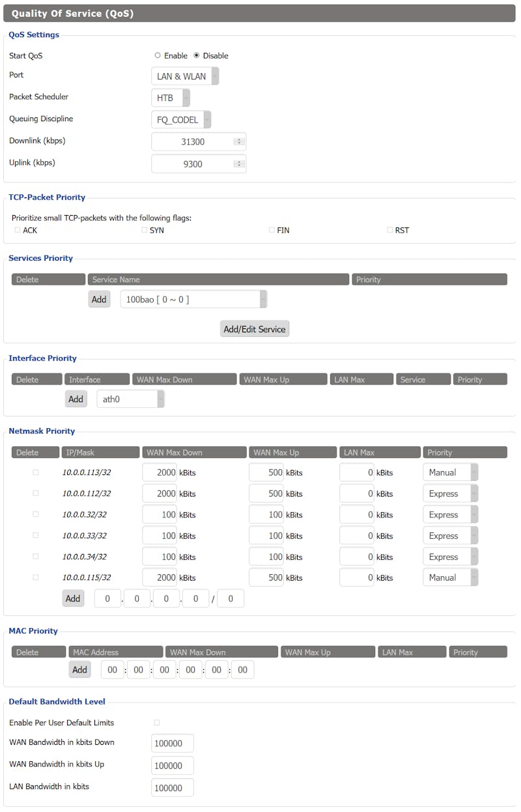The width and height of the screenshot is (521, 812).
Task: Check the ACK TCP flag checkbox
Action: click(18, 230)
